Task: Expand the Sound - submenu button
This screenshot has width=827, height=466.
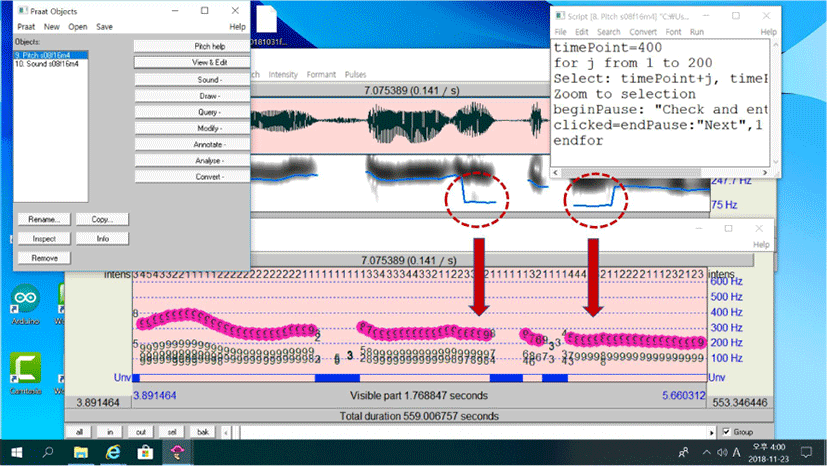Action: 191,80
